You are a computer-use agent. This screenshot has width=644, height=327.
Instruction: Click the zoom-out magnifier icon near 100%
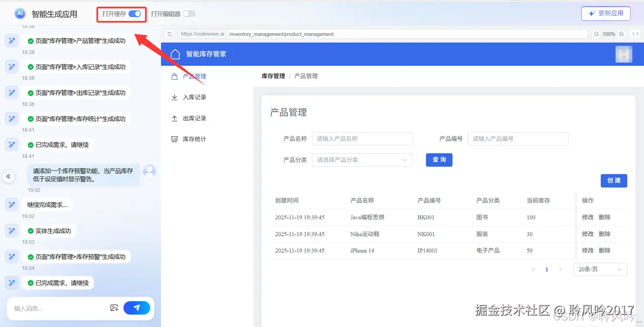596,34
